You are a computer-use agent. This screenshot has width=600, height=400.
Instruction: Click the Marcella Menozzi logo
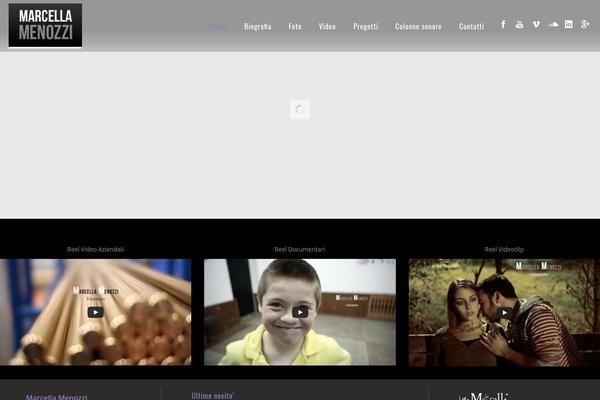(x=45, y=25)
